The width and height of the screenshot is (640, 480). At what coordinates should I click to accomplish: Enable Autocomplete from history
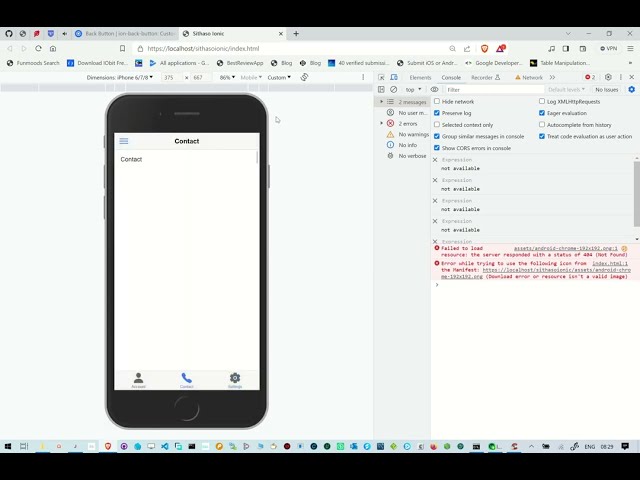[x=542, y=124]
